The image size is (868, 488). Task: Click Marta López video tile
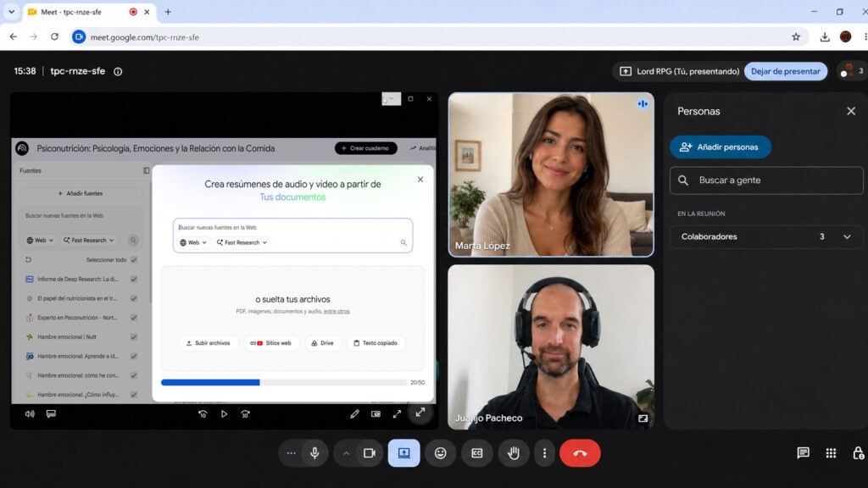(551, 175)
